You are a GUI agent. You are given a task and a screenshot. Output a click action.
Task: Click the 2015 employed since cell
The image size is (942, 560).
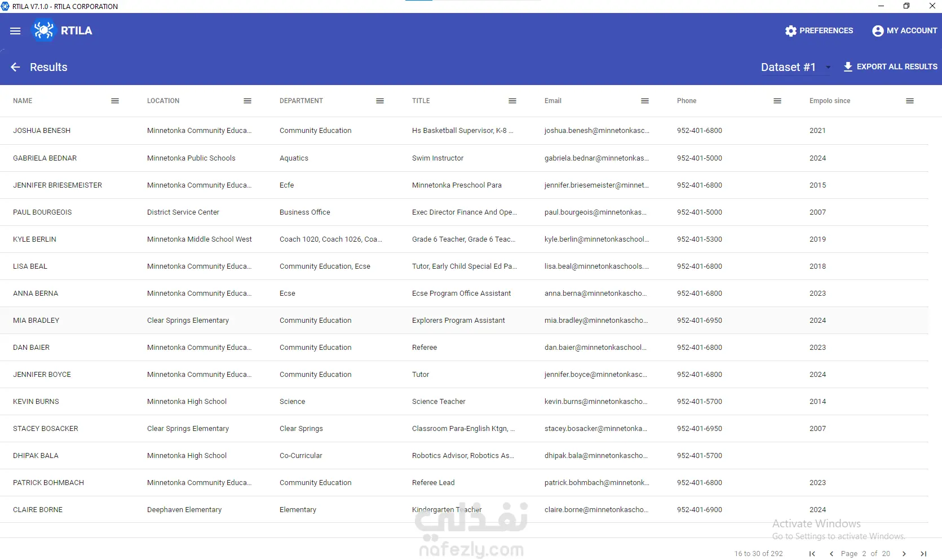tap(818, 185)
